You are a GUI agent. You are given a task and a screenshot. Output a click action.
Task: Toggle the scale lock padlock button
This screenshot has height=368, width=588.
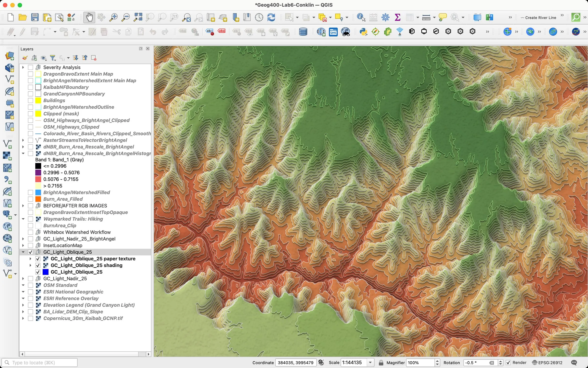click(x=381, y=363)
